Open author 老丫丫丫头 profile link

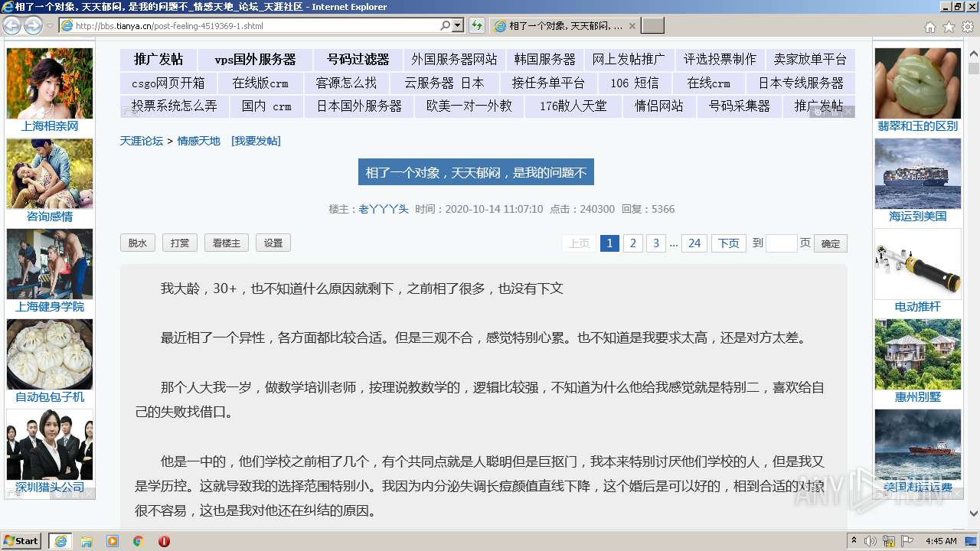point(384,209)
